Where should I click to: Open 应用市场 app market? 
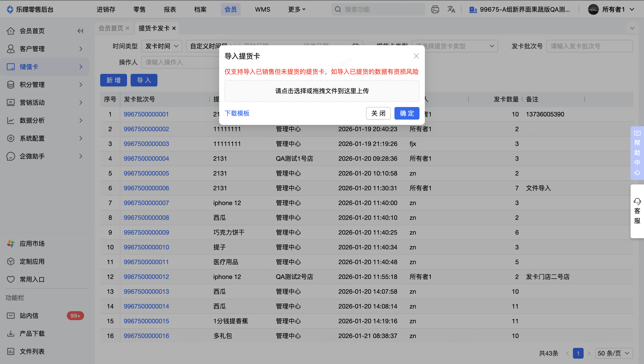(32, 244)
